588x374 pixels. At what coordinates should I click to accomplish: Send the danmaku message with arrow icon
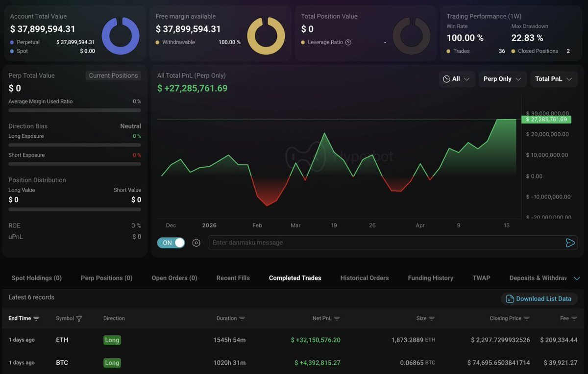pyautogui.click(x=570, y=243)
